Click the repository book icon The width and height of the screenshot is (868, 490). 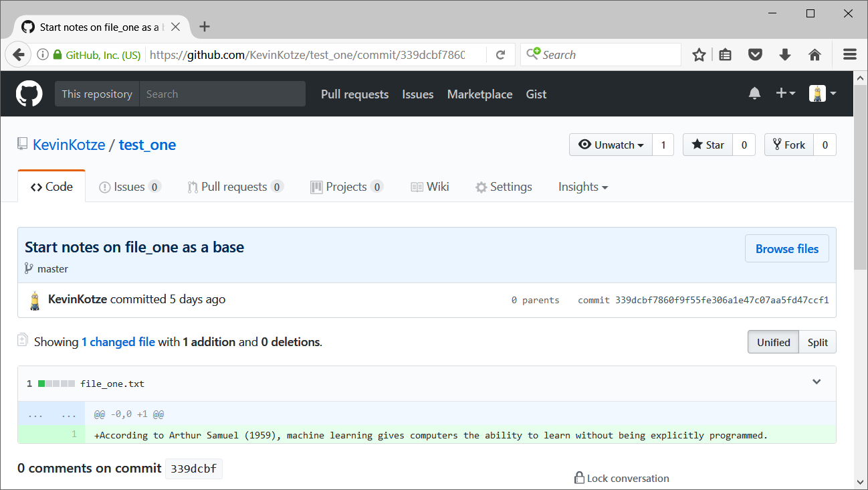click(x=23, y=145)
